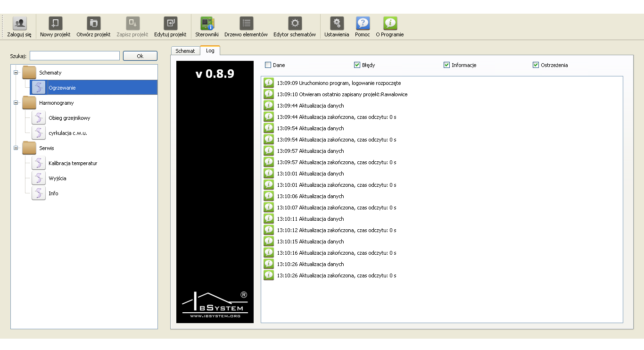The image size is (644, 350).
Task: Open Pomoc help icon
Action: tap(363, 24)
